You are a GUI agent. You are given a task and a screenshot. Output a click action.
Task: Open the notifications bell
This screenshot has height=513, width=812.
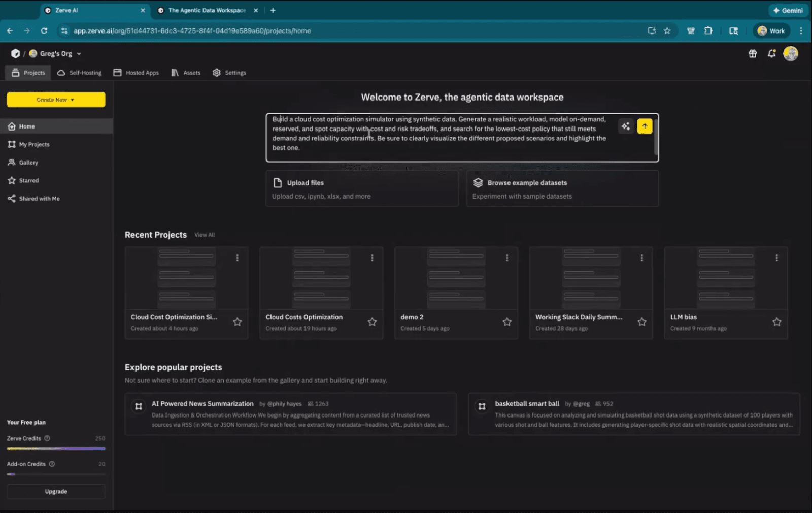772,53
